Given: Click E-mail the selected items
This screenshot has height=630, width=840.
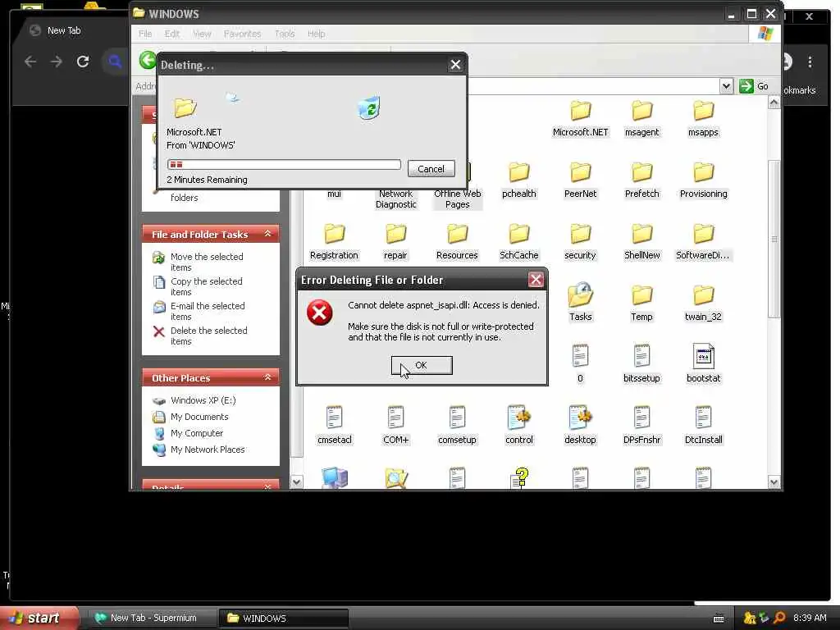Looking at the screenshot, I should (x=208, y=311).
